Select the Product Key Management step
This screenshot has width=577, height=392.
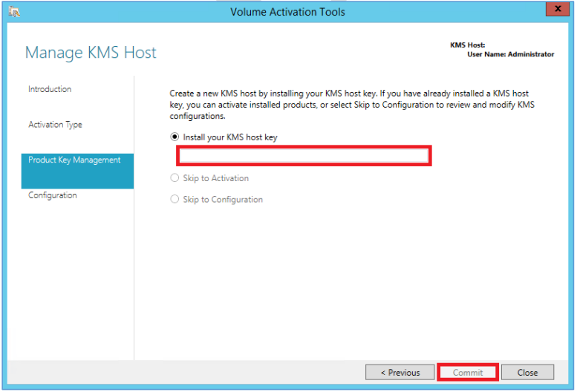click(x=77, y=171)
